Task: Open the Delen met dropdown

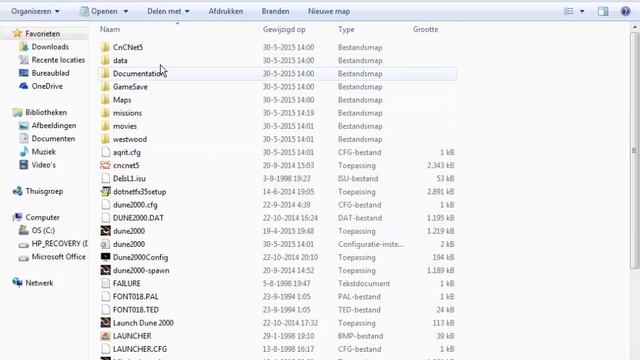Action: point(168,11)
